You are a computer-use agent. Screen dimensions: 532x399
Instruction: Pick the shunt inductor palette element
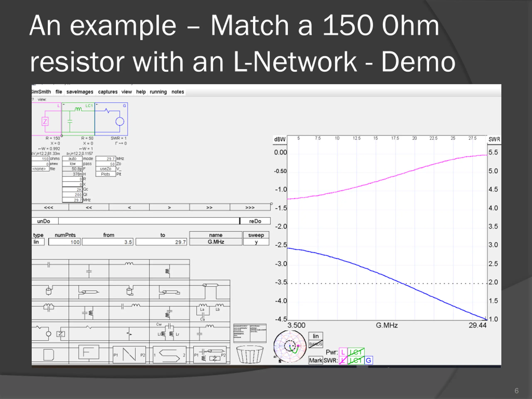pyautogui.click(x=169, y=269)
